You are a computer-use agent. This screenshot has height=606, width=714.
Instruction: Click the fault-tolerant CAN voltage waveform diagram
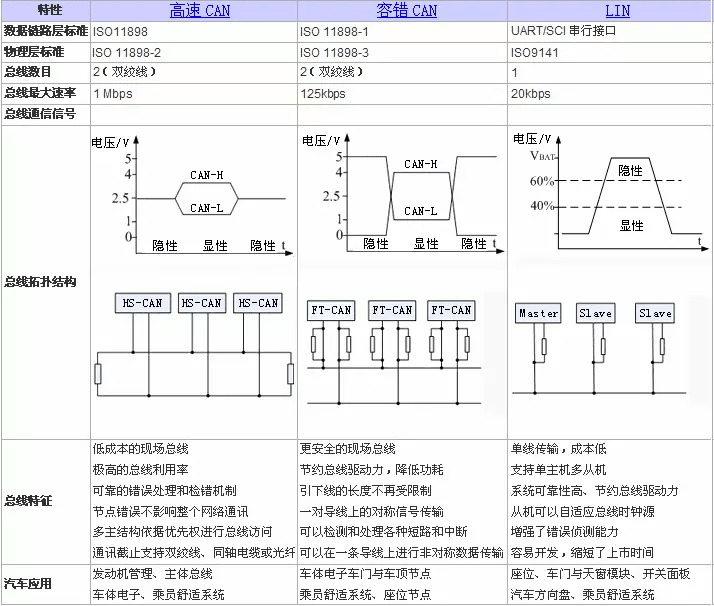[403, 194]
